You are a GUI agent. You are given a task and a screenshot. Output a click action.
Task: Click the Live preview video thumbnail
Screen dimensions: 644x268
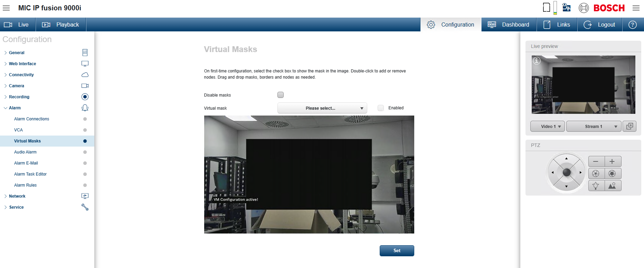coord(583,85)
